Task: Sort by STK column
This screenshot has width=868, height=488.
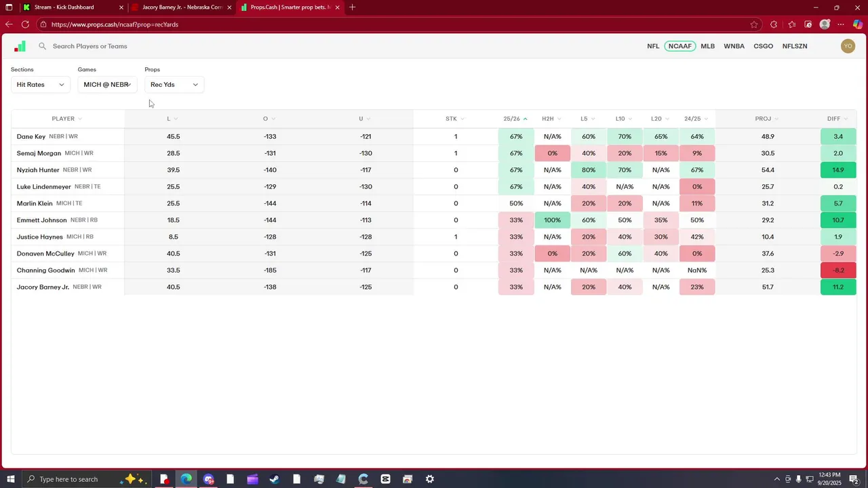Action: coord(455,119)
